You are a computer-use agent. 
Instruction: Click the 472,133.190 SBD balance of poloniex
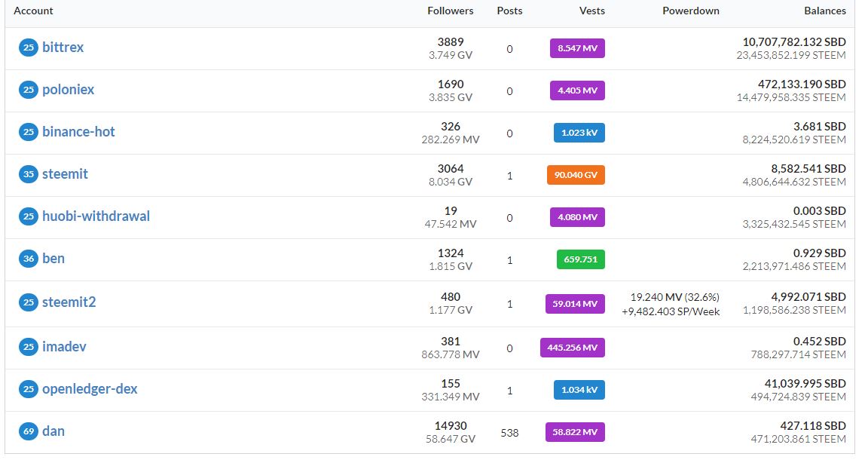tap(802, 84)
